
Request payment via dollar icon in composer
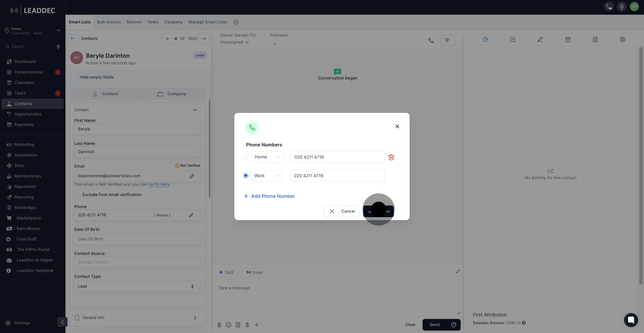[x=247, y=325]
